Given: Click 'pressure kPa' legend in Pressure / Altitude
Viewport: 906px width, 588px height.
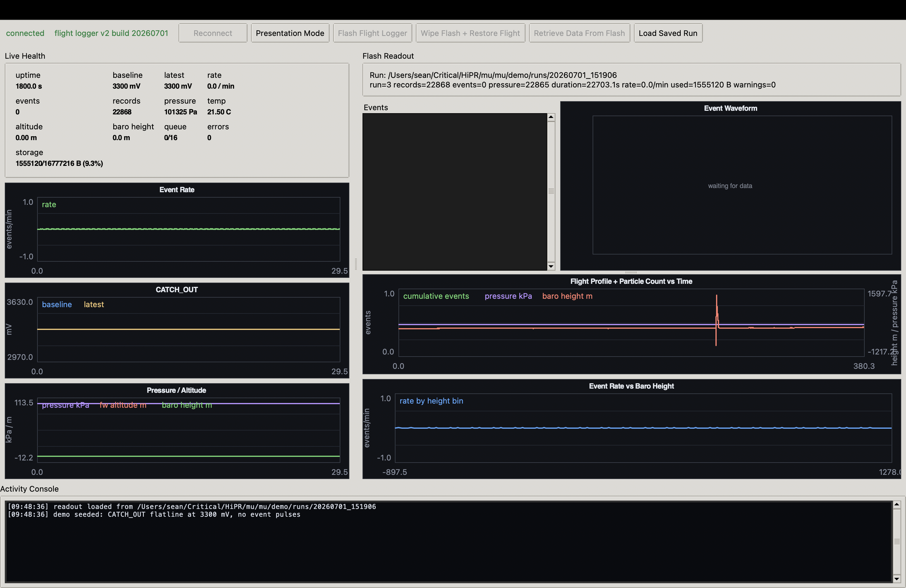Looking at the screenshot, I should pos(66,405).
